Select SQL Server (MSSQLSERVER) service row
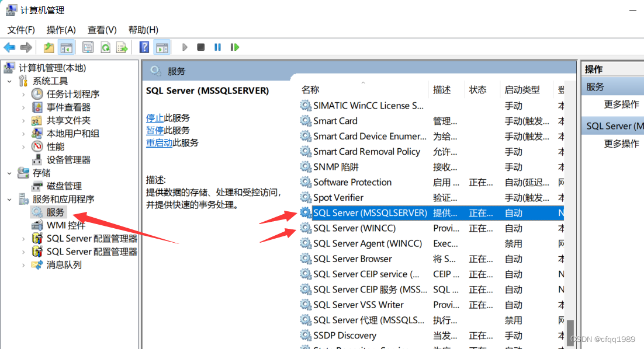Image resolution: width=644 pixels, height=349 pixels. click(x=431, y=213)
